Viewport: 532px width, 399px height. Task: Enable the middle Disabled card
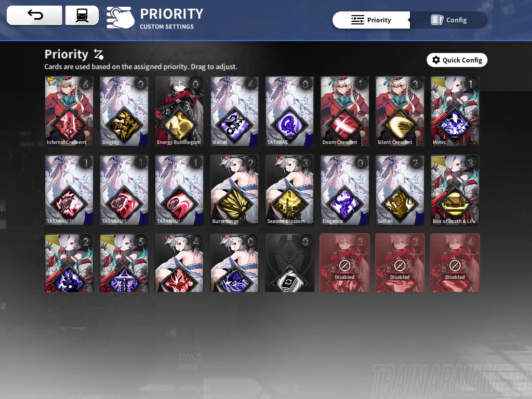(x=400, y=263)
